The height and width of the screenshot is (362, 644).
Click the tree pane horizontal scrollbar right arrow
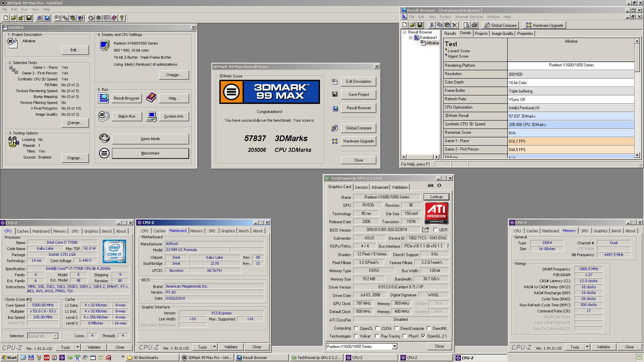point(436,157)
